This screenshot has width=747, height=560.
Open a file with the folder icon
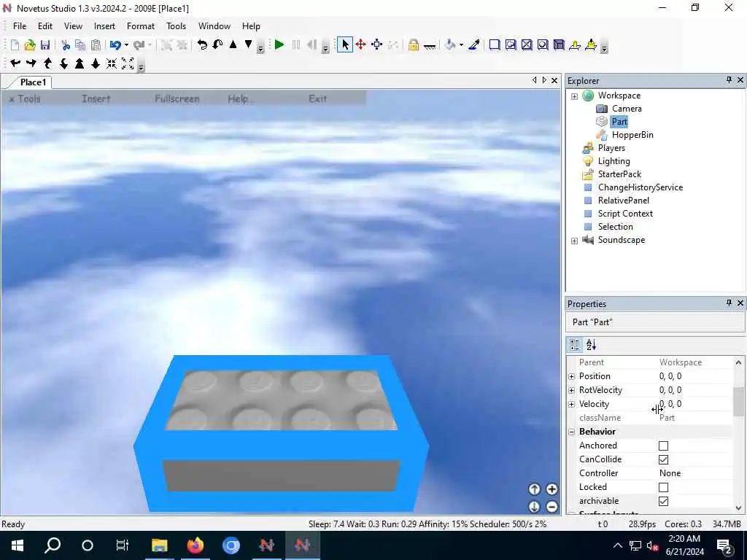[x=30, y=44]
